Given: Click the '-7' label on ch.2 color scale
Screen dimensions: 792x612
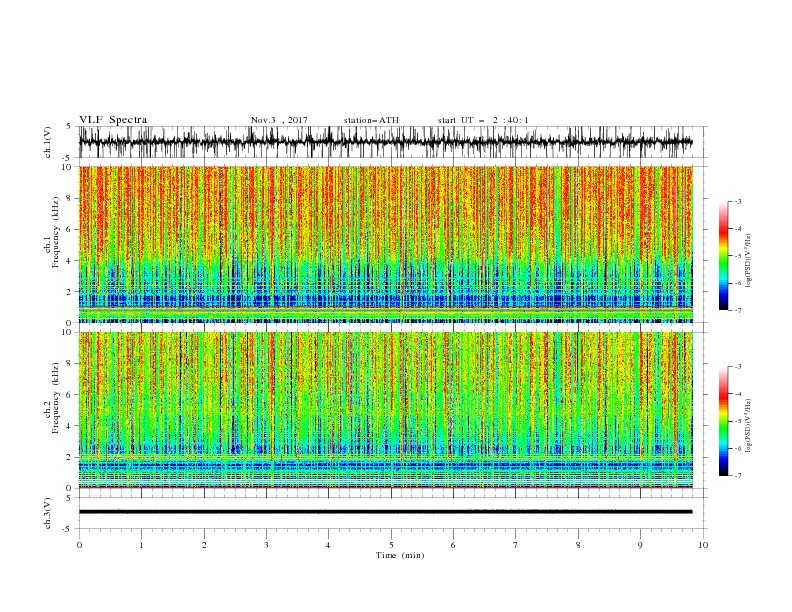Looking at the screenshot, I should pos(738,475).
